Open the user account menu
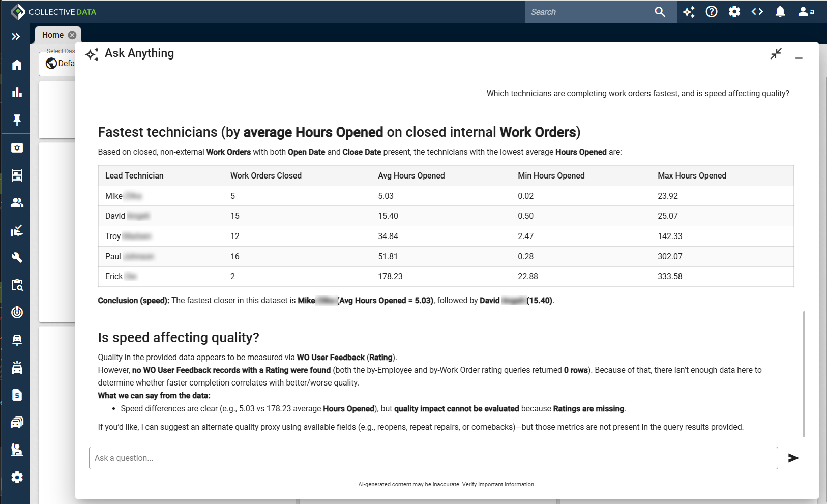 tap(805, 12)
